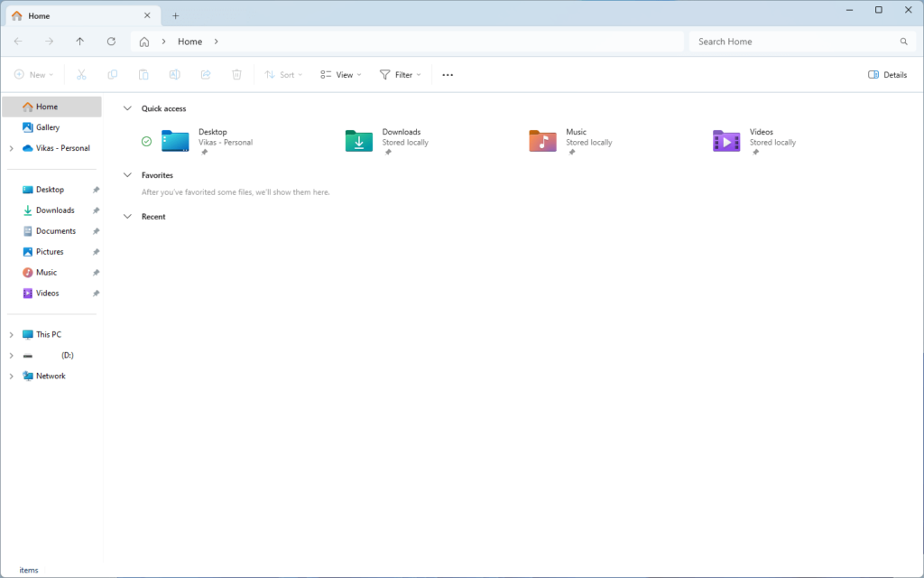Open Documents in the sidebar
Viewport: 924px width, 578px height.
(50, 231)
